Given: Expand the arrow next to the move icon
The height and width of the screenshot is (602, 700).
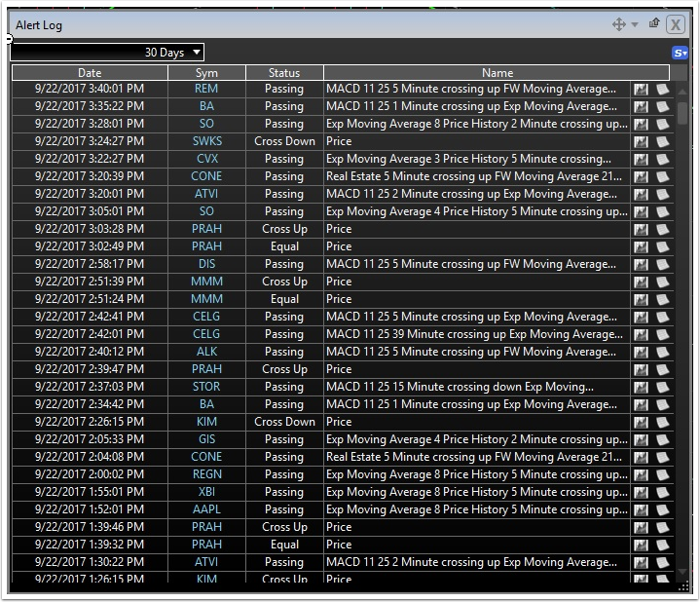Looking at the screenshot, I should [635, 24].
